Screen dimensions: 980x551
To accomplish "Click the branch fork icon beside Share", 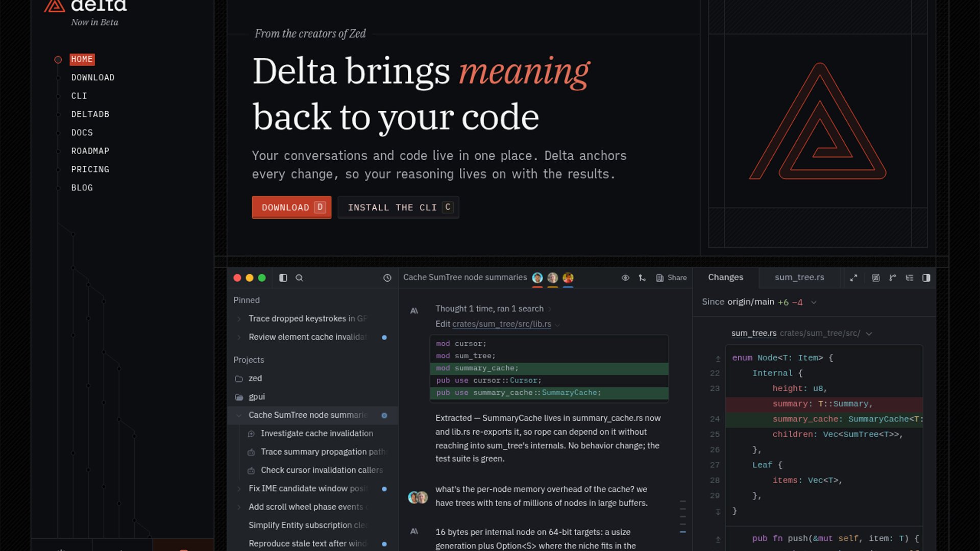I will pyautogui.click(x=642, y=278).
